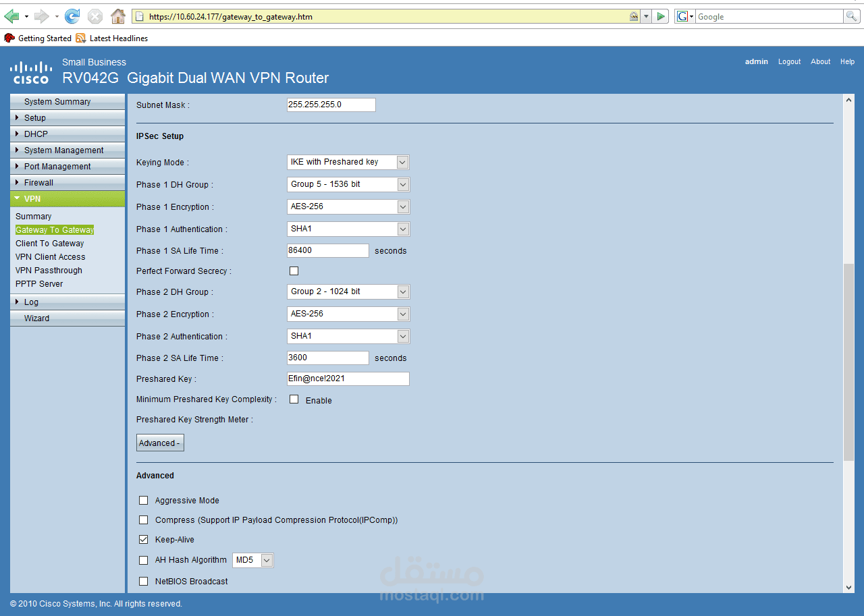This screenshot has height=616, width=864.
Task: Click Subnet Mask input field
Action: (331, 105)
